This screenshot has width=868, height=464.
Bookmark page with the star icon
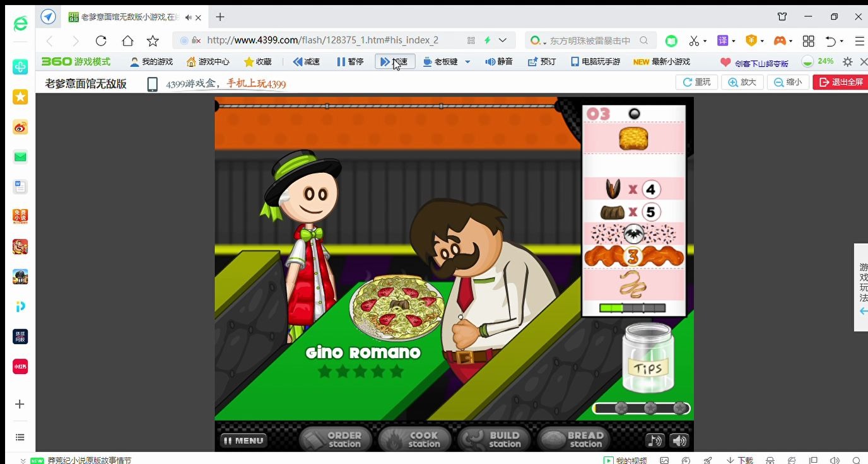[x=153, y=41]
